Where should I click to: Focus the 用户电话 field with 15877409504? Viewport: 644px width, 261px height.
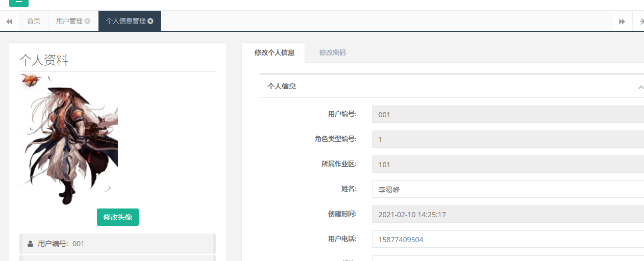pyautogui.click(x=508, y=239)
